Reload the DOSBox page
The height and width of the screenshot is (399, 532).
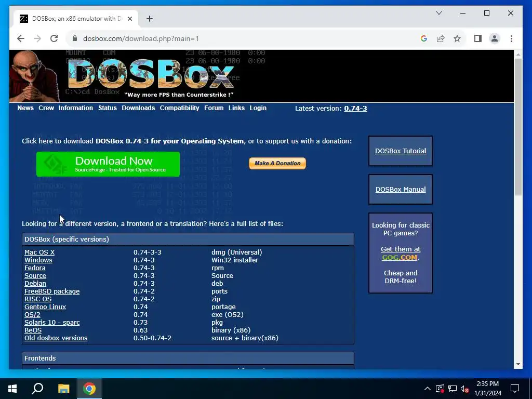tap(54, 38)
